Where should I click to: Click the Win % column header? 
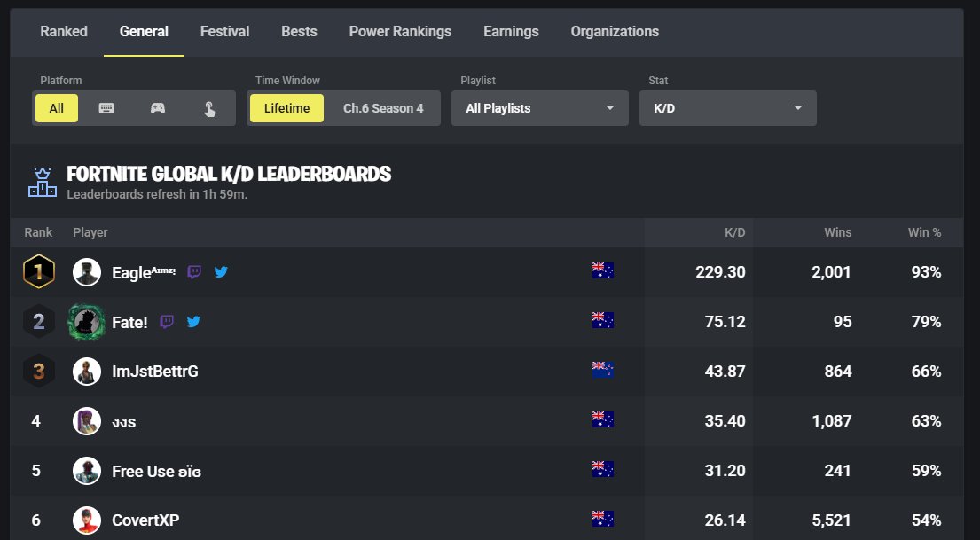[924, 232]
